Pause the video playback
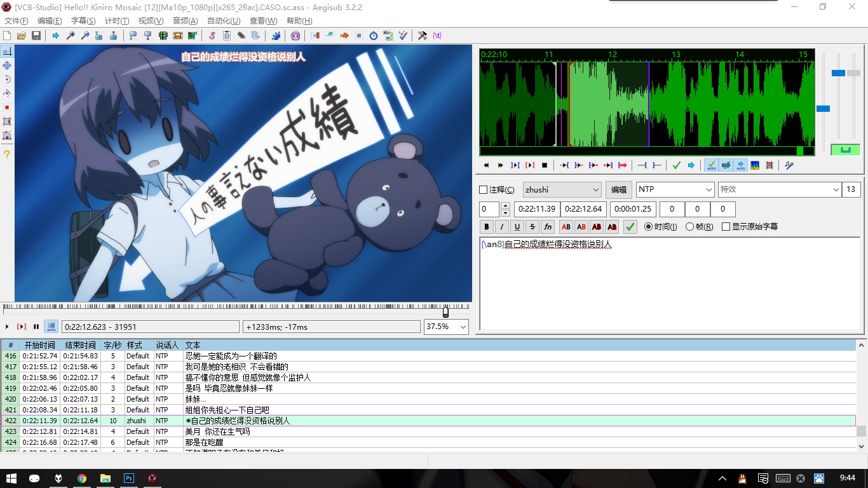Screen dimensions: 868x488 pos(36,327)
